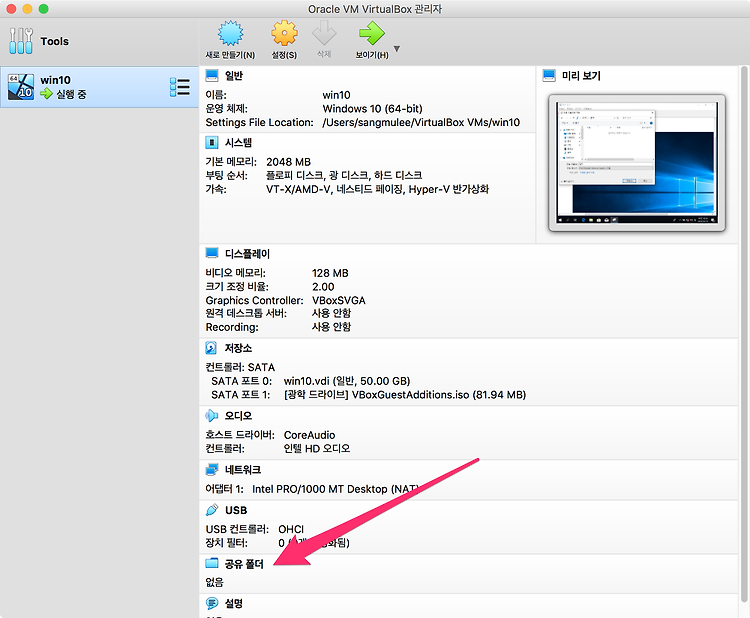This screenshot has height=618, width=750.
Task: Open the 저장소 storage disk icon
Action: (x=212, y=348)
